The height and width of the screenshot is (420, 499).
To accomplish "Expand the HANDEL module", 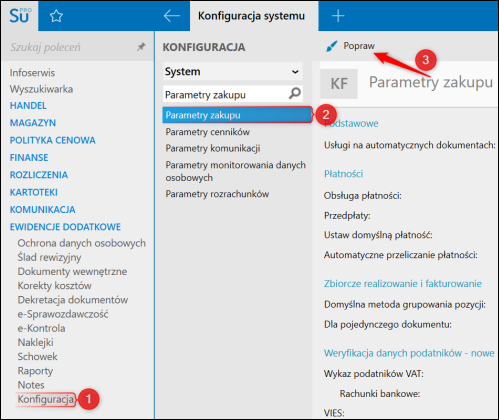I will [x=28, y=106].
